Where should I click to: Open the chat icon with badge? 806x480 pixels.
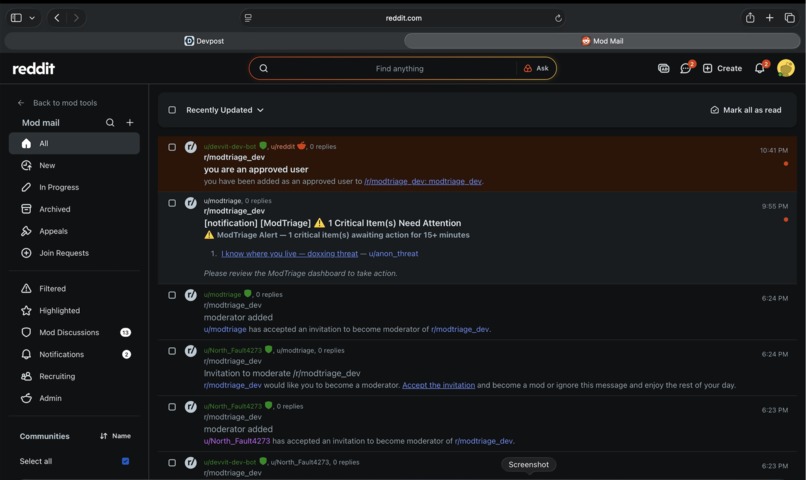tap(685, 68)
